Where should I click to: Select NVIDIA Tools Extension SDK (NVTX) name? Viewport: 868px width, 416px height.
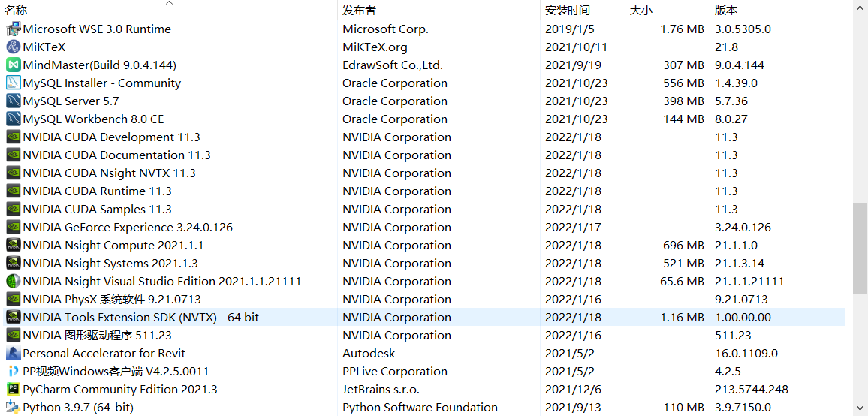(141, 318)
